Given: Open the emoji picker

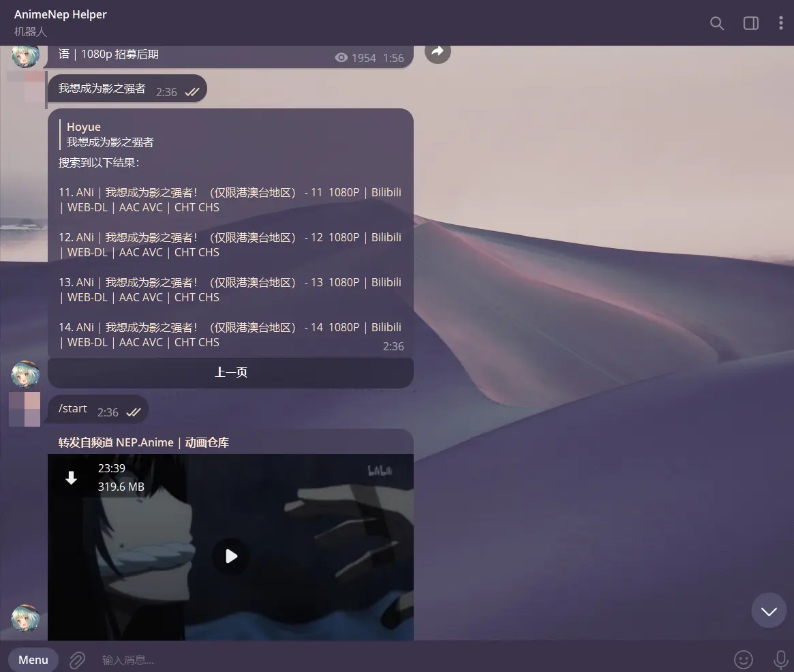Looking at the screenshot, I should (x=744, y=659).
